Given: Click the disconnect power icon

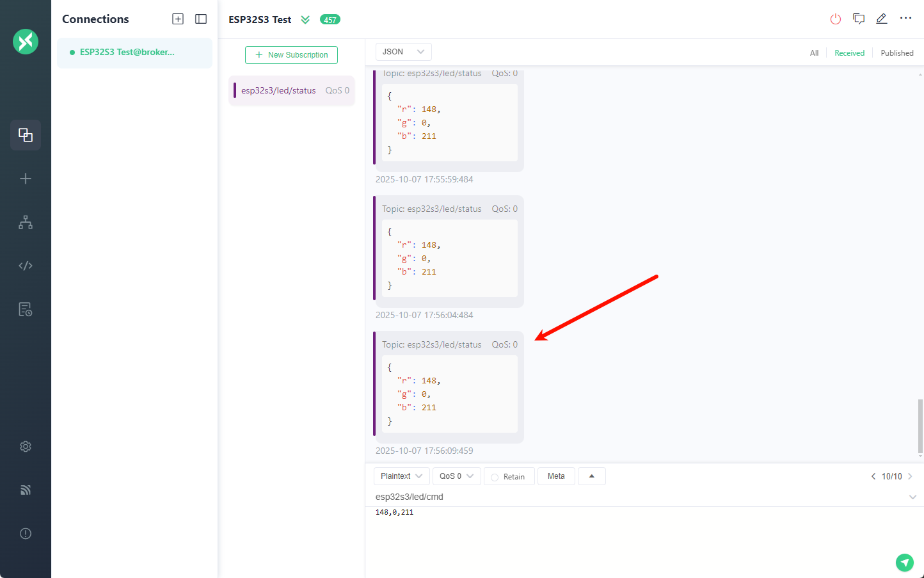Looking at the screenshot, I should click(835, 19).
